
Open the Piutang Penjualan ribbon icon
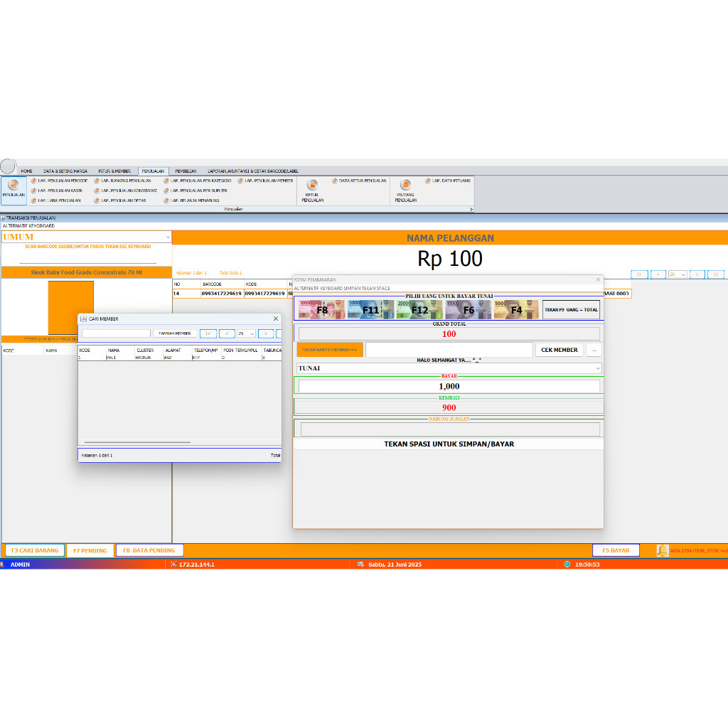(405, 187)
